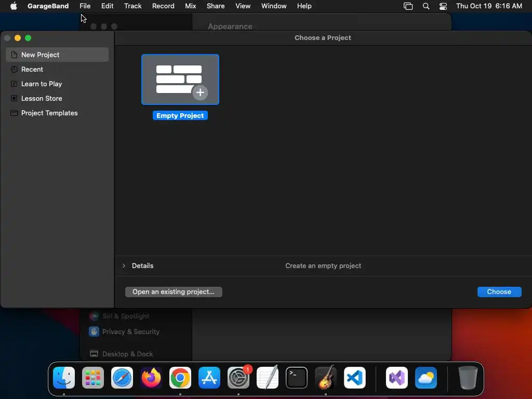Show Recent projects list

point(57,69)
